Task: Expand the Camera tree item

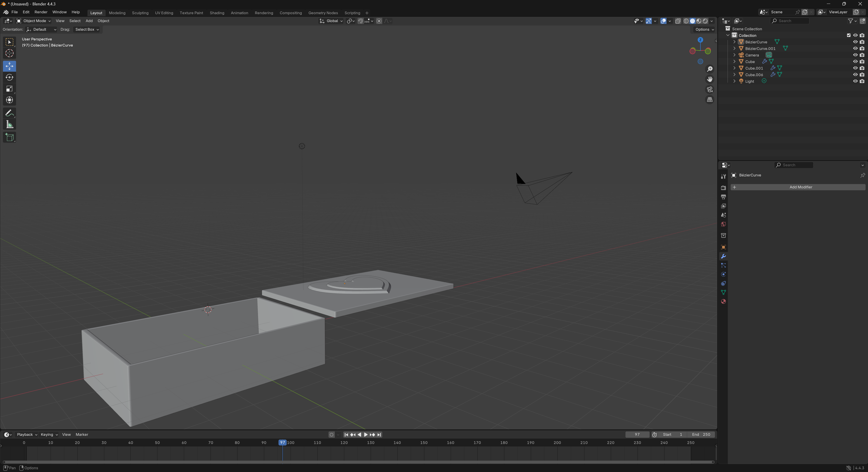Action: coord(735,55)
